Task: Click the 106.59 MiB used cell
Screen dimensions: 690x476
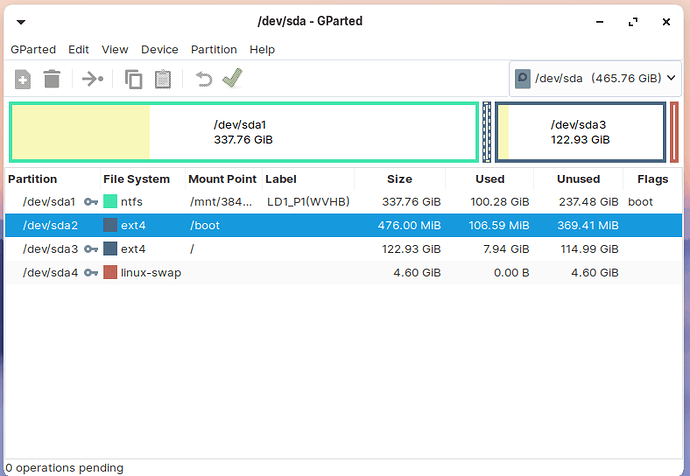Action: pos(499,226)
